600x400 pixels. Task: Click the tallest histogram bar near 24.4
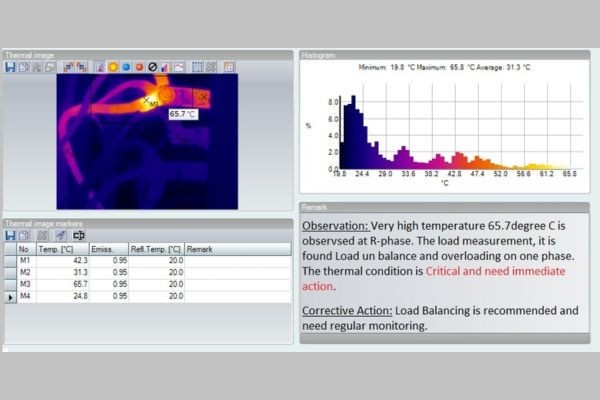353,132
